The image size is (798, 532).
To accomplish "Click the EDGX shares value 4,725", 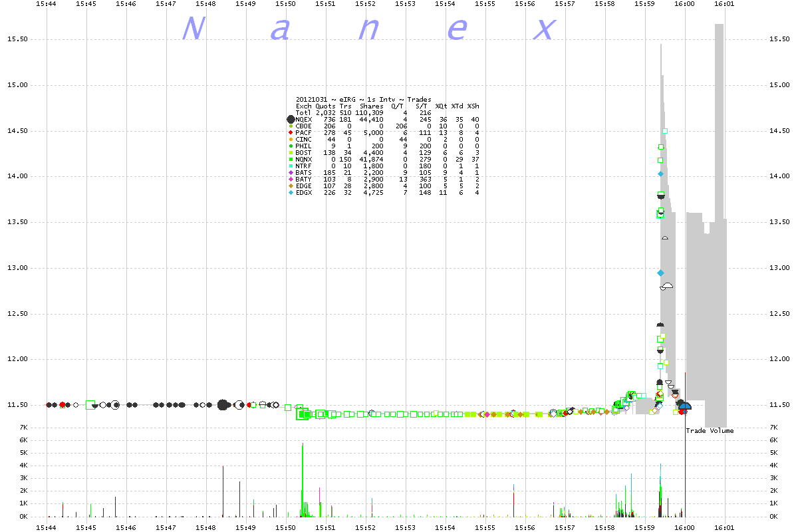I will (374, 193).
